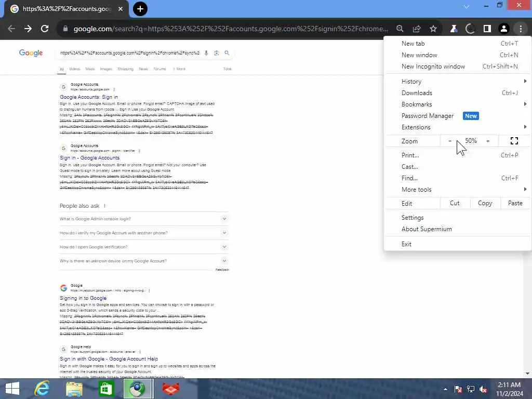Expand the Extensions submenu
Viewport: 532px width, 399px height.
pyautogui.click(x=457, y=127)
